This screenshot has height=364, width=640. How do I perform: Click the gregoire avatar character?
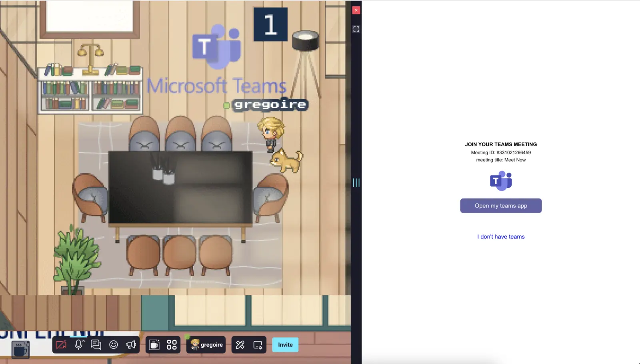point(272,134)
